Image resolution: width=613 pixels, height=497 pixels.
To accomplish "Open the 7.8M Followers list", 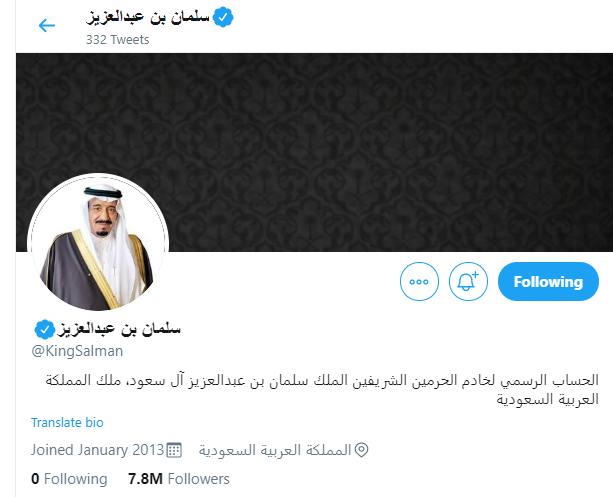I will (x=179, y=479).
